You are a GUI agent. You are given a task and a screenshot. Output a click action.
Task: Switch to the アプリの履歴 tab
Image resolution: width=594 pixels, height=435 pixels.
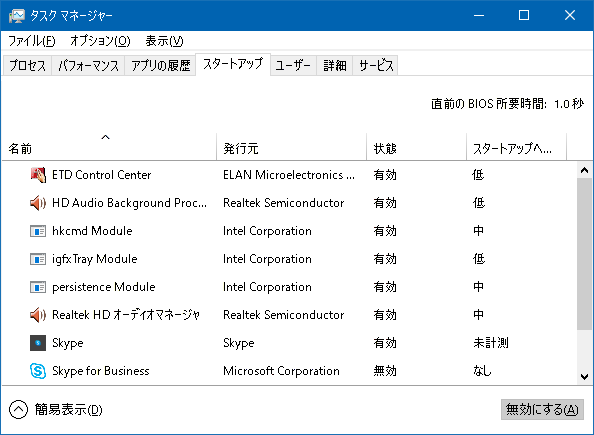pos(161,66)
